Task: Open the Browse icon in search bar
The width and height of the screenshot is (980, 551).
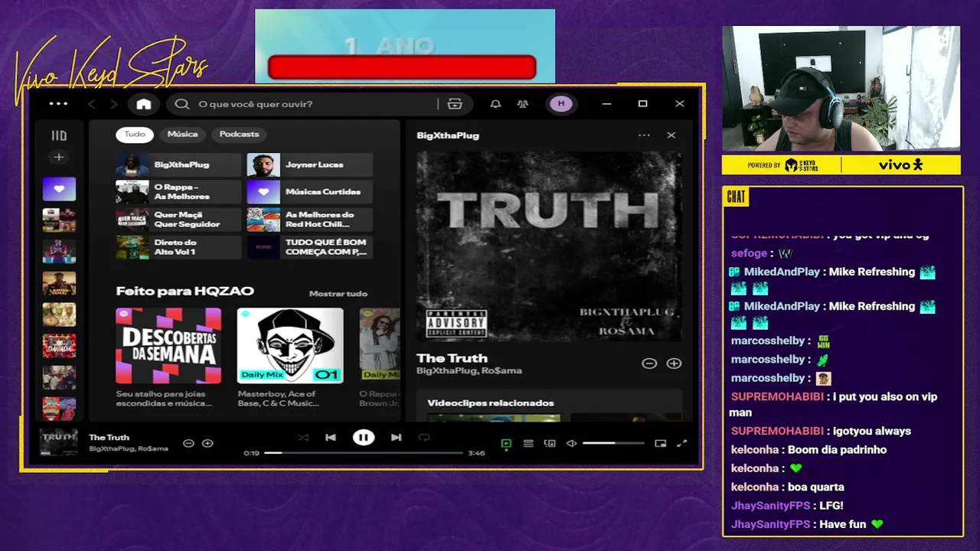Action: tap(455, 104)
